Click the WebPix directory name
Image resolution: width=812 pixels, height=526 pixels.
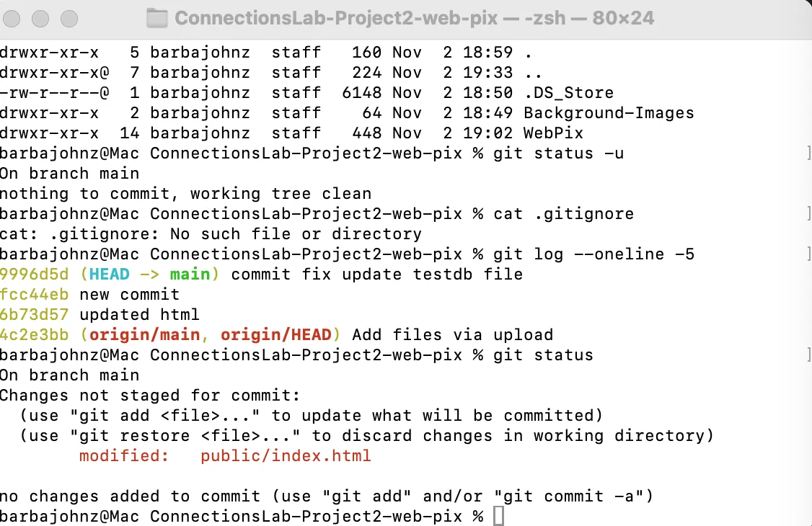(x=553, y=133)
